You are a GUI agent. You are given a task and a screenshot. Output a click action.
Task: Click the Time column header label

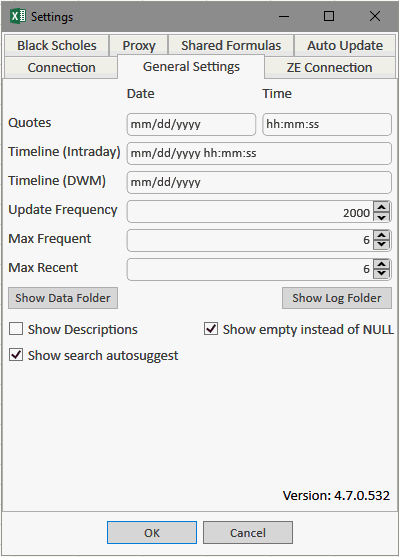[x=277, y=94]
